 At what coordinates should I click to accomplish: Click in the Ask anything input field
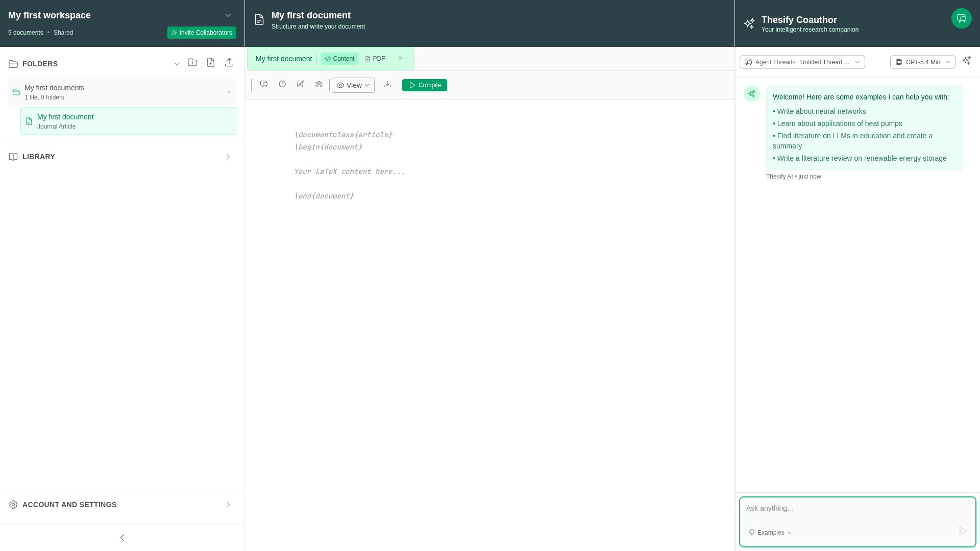(857, 508)
